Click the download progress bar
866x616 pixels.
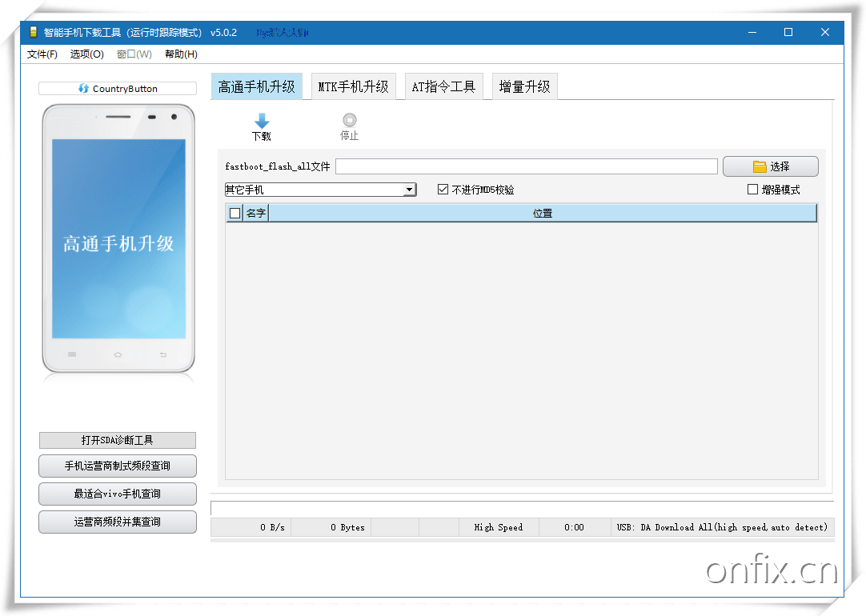click(x=522, y=508)
